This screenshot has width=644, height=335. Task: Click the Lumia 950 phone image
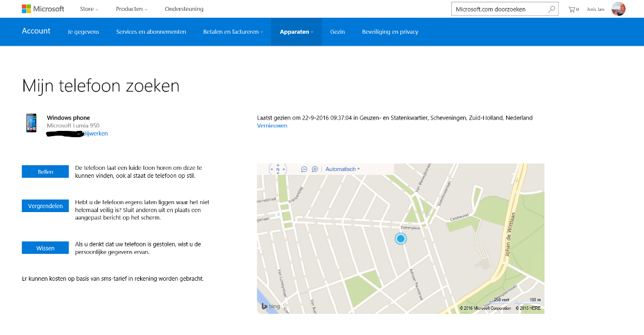(x=31, y=123)
